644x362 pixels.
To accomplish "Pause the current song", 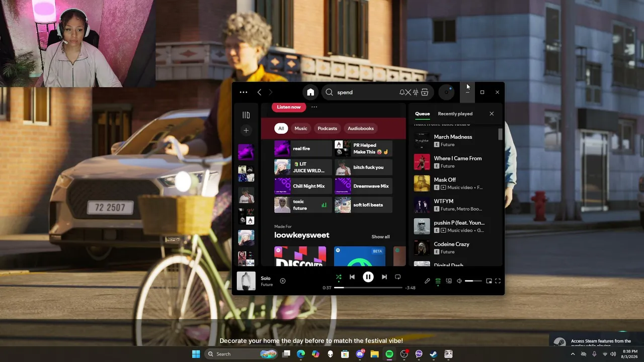I will tap(368, 277).
